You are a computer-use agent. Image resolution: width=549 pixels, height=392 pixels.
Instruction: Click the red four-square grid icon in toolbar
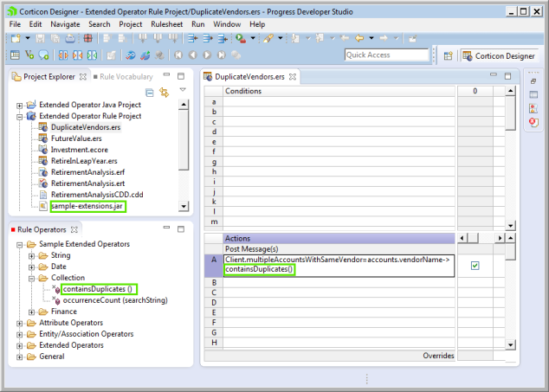(87, 38)
